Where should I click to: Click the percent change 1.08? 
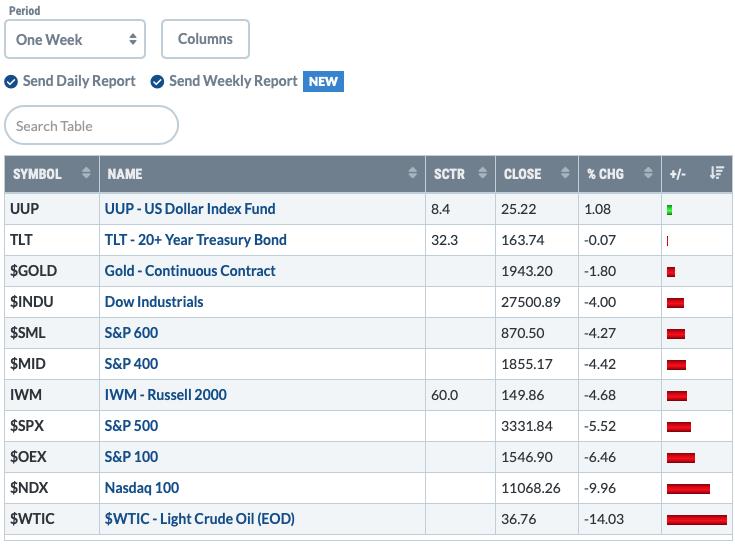pyautogui.click(x=597, y=209)
